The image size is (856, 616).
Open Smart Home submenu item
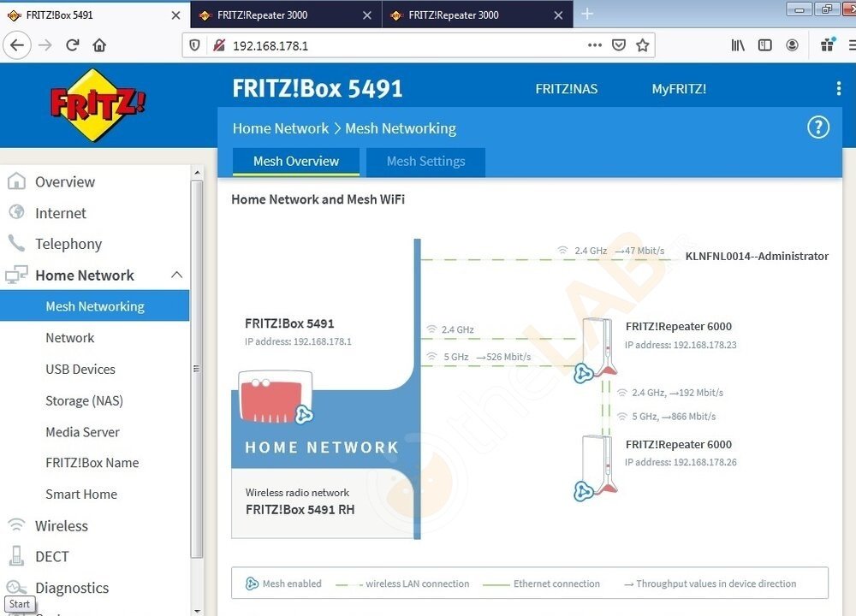(81, 494)
